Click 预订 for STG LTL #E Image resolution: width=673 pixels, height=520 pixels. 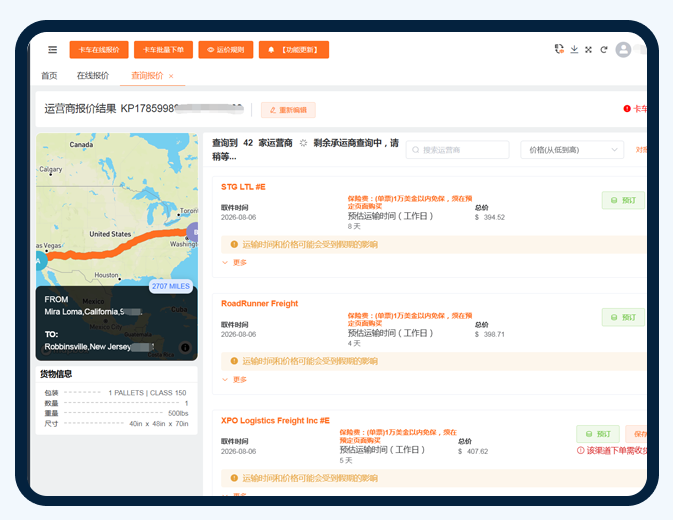click(x=623, y=200)
